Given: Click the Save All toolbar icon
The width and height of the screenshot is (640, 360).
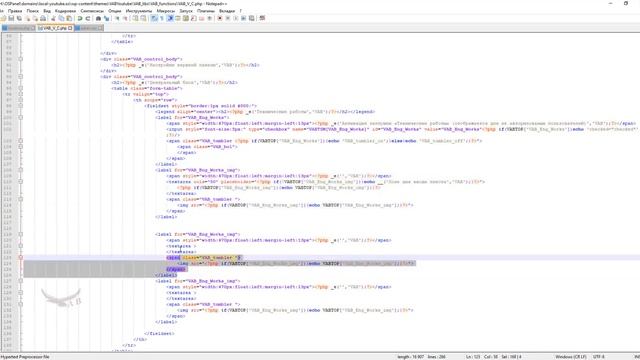Looking at the screenshot, I should tap(19, 18).
